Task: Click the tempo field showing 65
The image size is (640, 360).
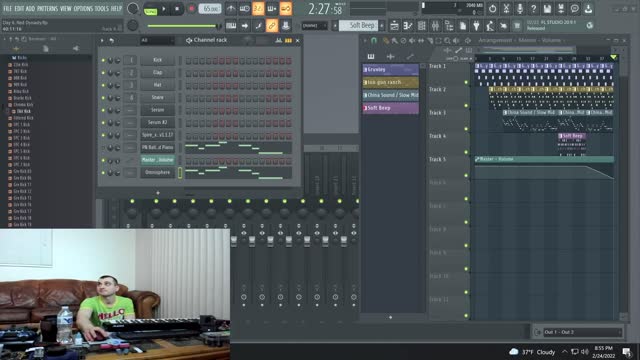Action: click(x=209, y=9)
